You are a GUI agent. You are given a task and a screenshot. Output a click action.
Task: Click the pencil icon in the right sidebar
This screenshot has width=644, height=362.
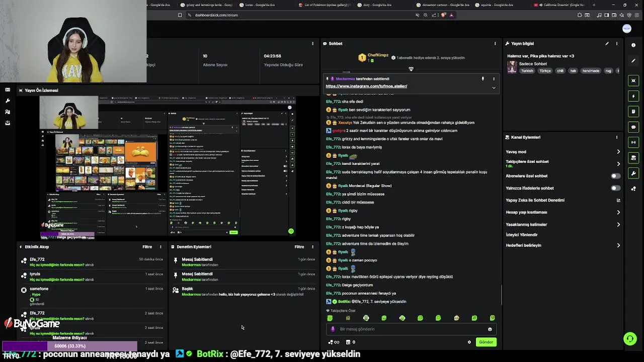coord(633,60)
